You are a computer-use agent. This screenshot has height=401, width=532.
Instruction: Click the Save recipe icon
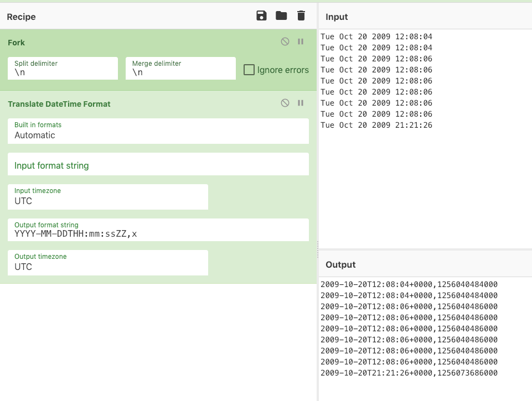point(261,16)
